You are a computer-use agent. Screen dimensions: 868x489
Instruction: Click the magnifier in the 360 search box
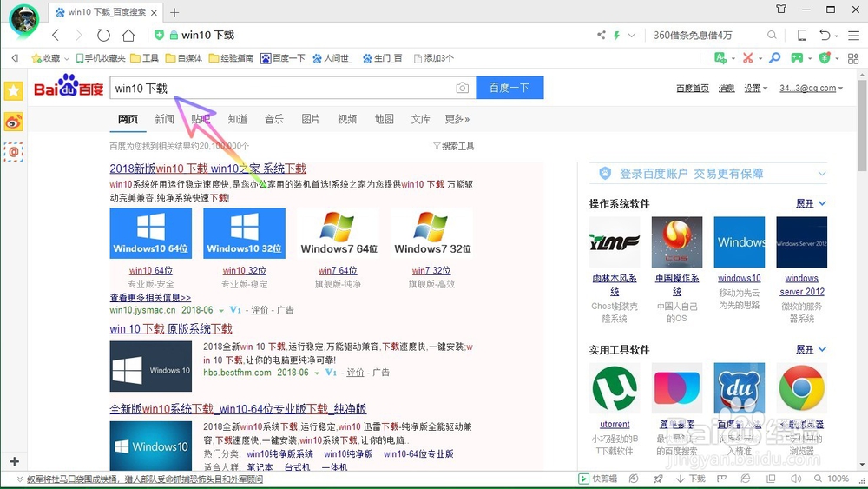pos(772,35)
